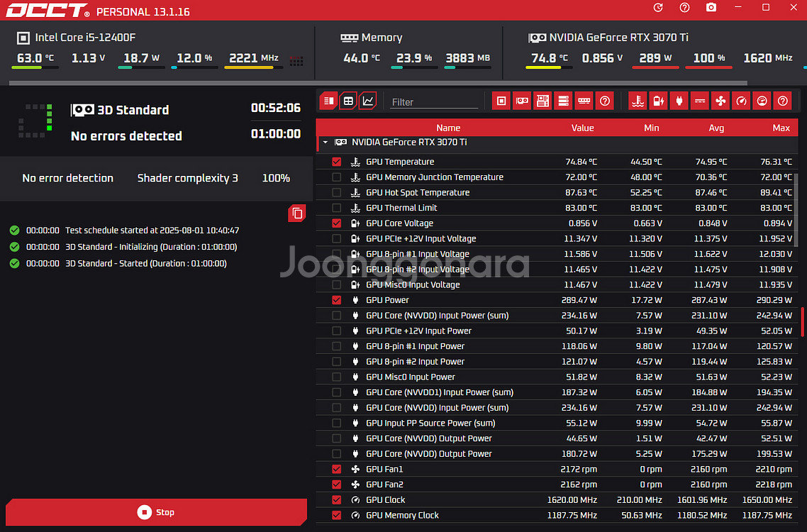Uncheck the GPU Power checkbox

(x=337, y=300)
